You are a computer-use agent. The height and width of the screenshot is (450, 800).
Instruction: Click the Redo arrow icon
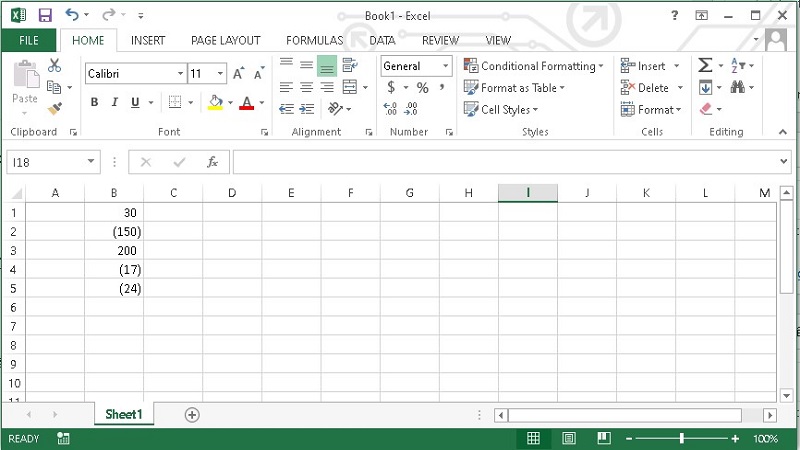[108, 15]
